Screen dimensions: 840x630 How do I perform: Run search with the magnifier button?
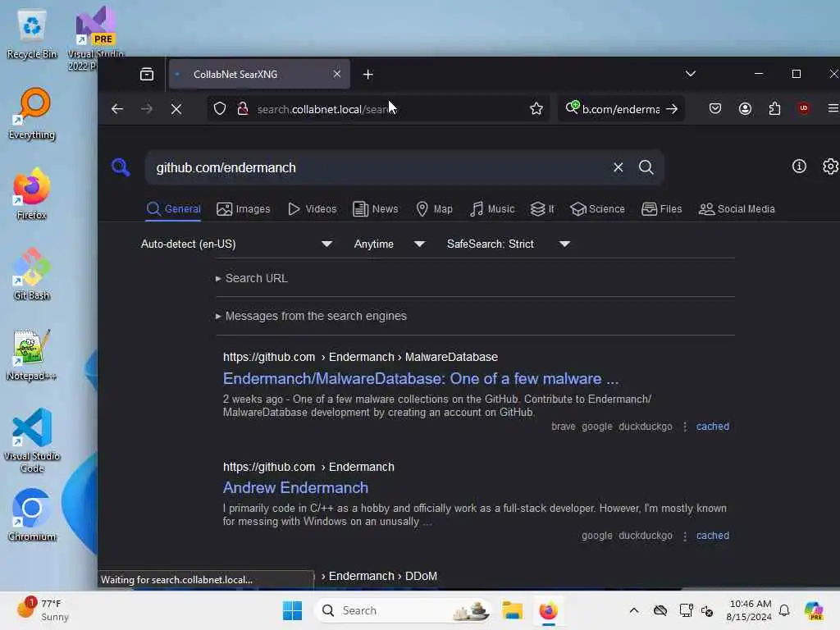[x=646, y=167]
